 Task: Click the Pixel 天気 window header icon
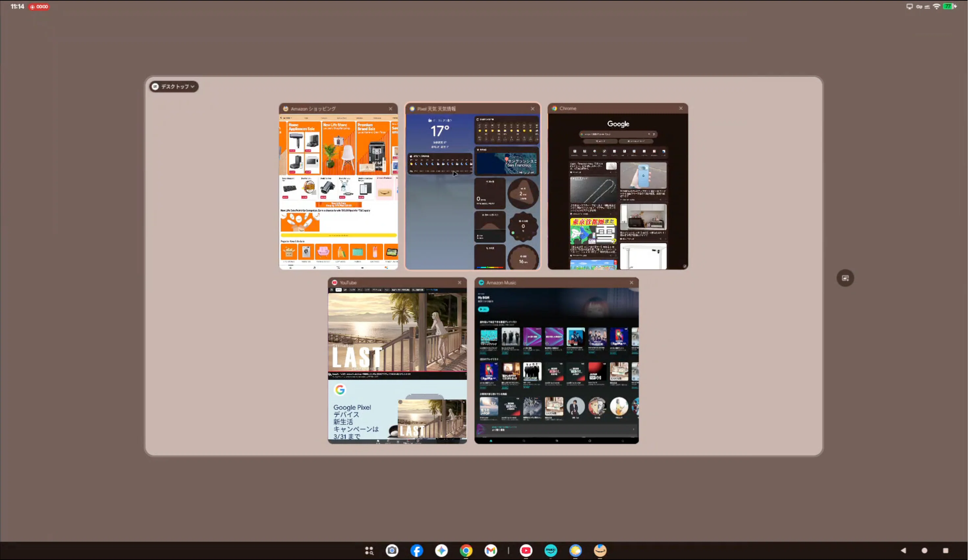412,109
